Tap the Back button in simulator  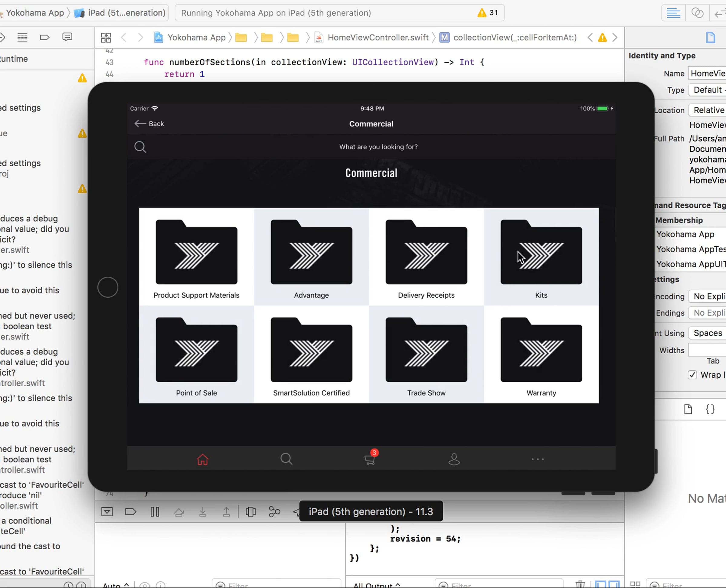coord(149,124)
